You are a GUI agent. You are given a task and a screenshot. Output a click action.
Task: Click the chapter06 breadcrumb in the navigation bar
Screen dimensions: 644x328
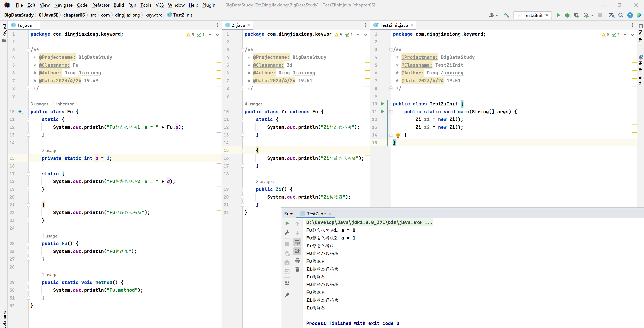[x=74, y=15]
